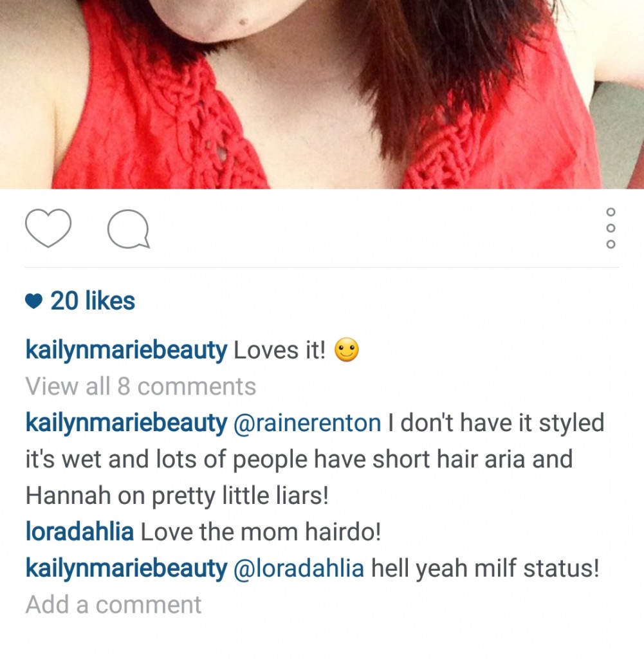Focus the Add a comment field

(113, 605)
